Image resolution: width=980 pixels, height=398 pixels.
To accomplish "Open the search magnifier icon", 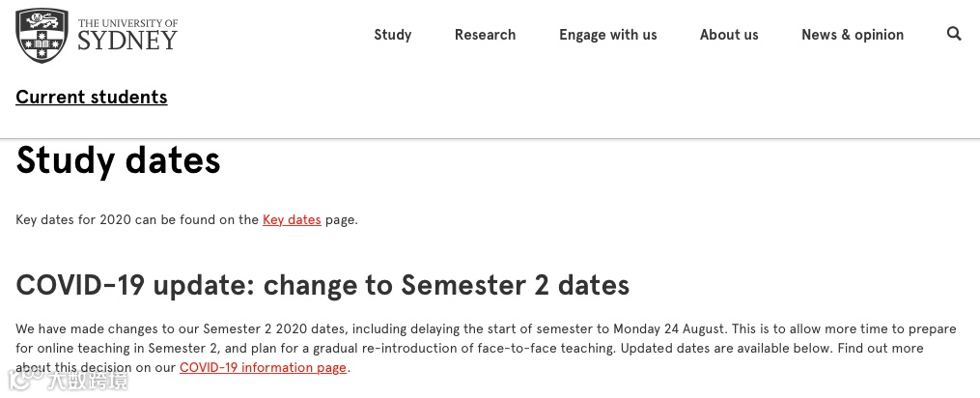I will tap(954, 34).
